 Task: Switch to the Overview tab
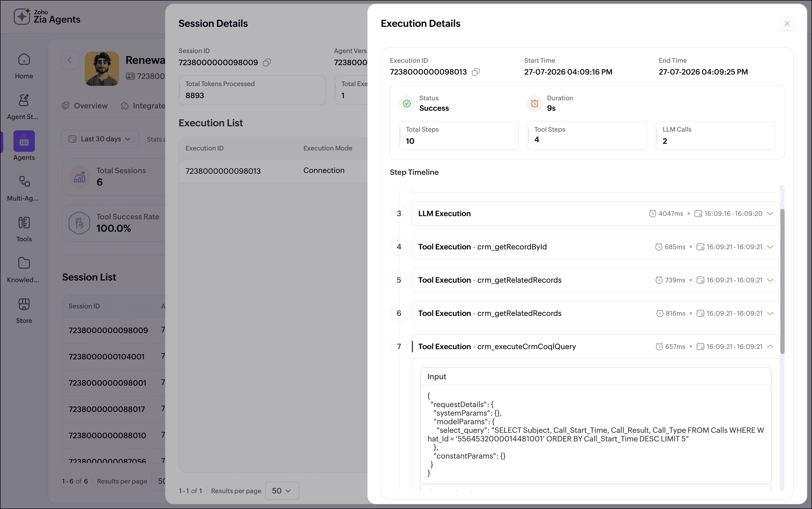click(85, 106)
